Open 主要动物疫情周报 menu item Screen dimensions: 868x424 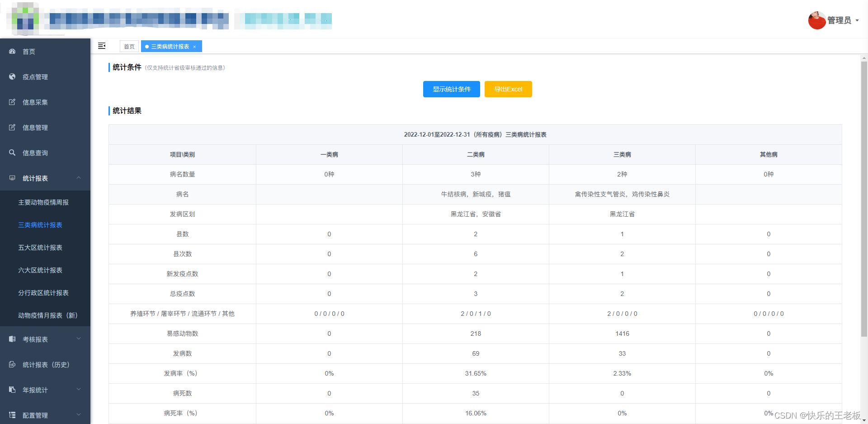click(43, 202)
